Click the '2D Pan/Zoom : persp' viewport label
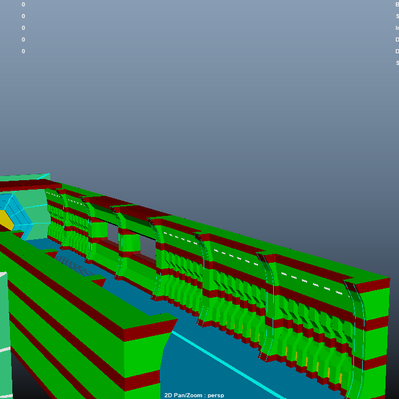Image resolution: width=399 pixels, height=399 pixels. 194,395
